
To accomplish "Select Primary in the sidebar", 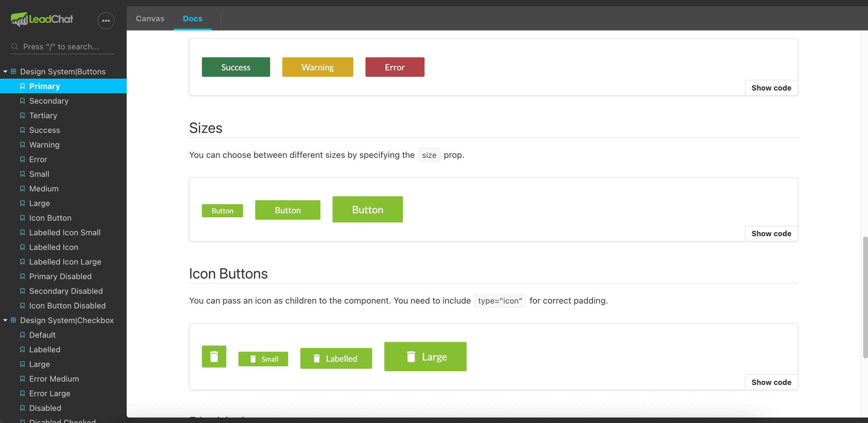I will point(44,86).
